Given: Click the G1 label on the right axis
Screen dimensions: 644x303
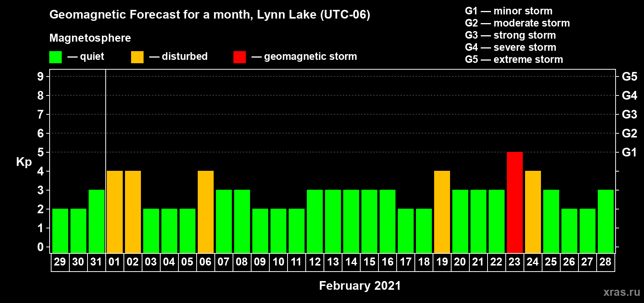Looking at the screenshot, I should coord(630,152).
